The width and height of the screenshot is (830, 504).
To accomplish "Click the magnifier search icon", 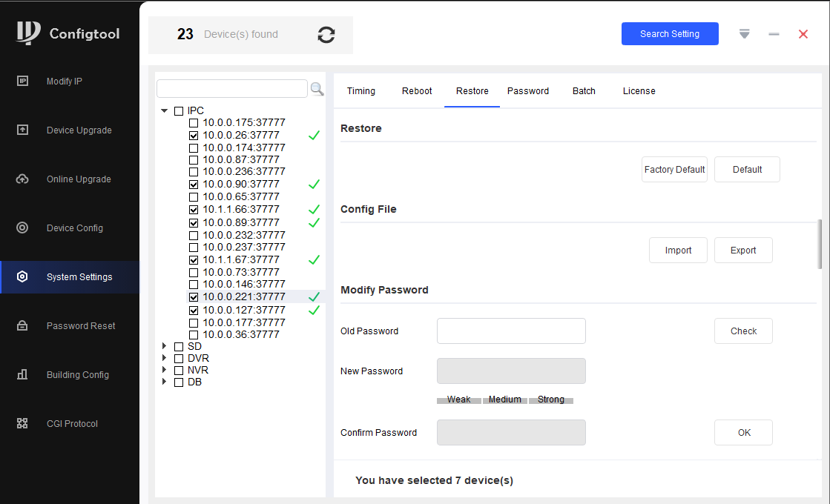I will [317, 89].
